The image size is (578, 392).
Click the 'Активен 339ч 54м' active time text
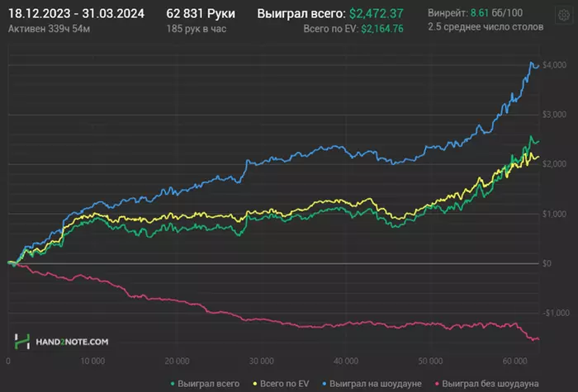[x=49, y=29]
